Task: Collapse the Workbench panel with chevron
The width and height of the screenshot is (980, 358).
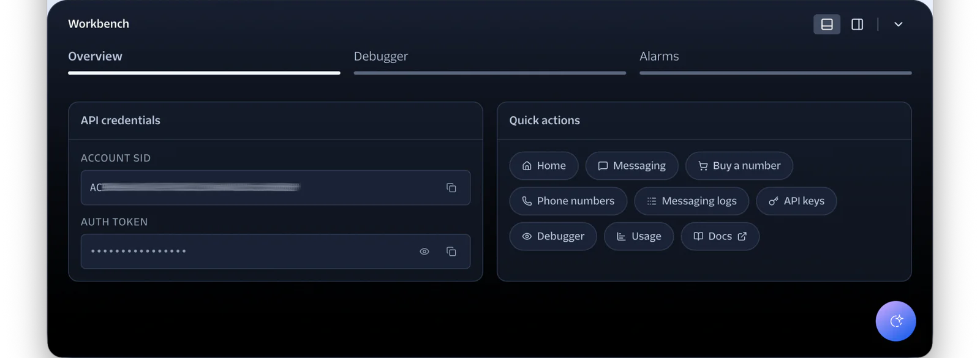Action: click(x=898, y=24)
